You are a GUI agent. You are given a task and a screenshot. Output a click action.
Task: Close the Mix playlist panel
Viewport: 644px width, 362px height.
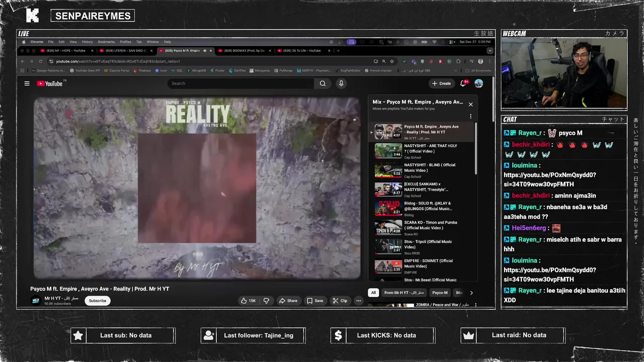(x=470, y=105)
